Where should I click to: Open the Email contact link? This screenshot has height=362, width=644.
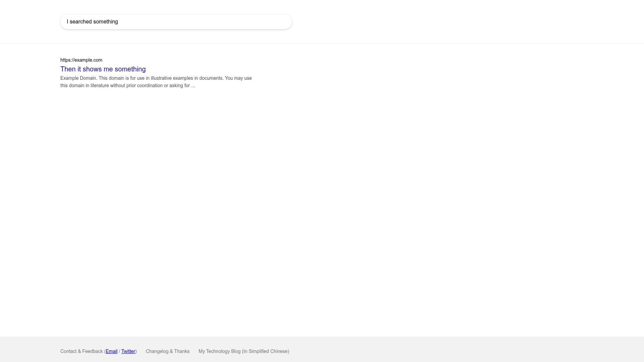[x=111, y=351]
